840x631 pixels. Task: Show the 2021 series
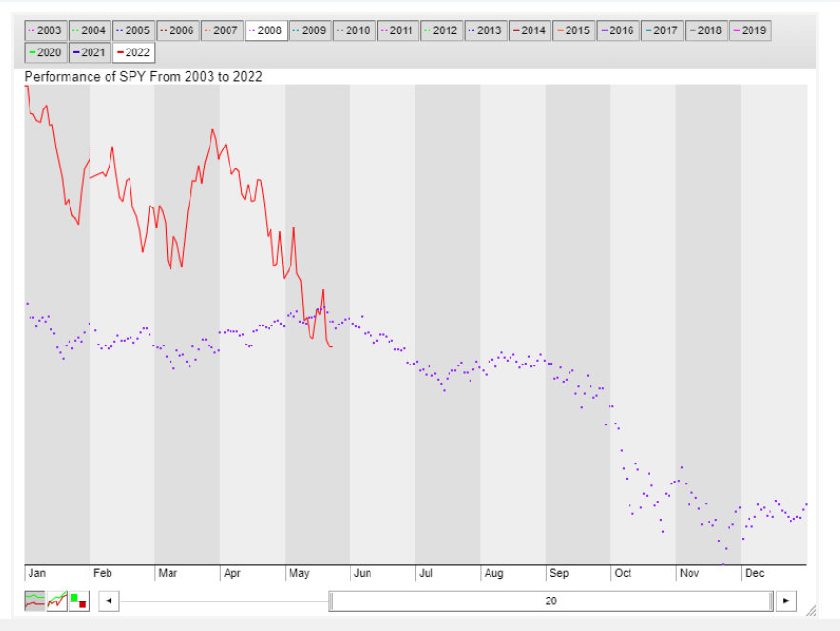pos(90,52)
